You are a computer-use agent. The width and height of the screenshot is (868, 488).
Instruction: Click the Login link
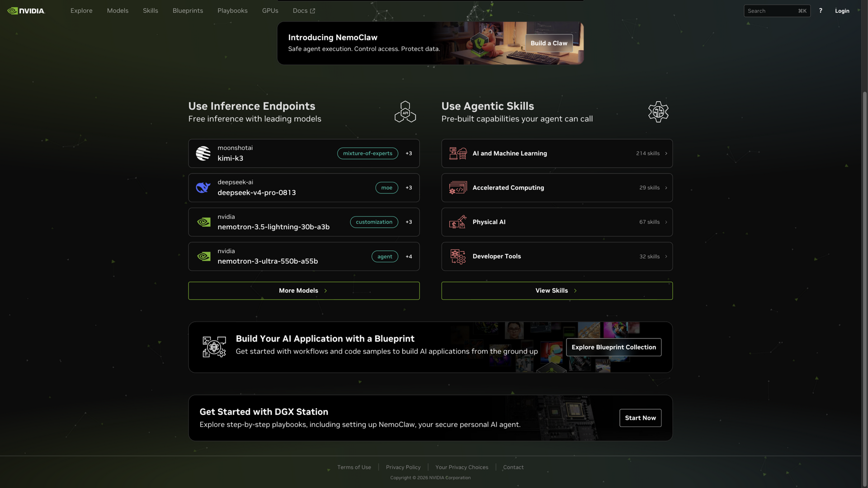point(842,11)
